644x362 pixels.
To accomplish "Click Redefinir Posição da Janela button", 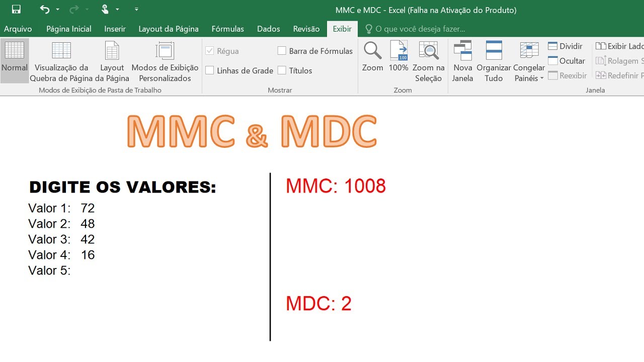I will pos(619,75).
